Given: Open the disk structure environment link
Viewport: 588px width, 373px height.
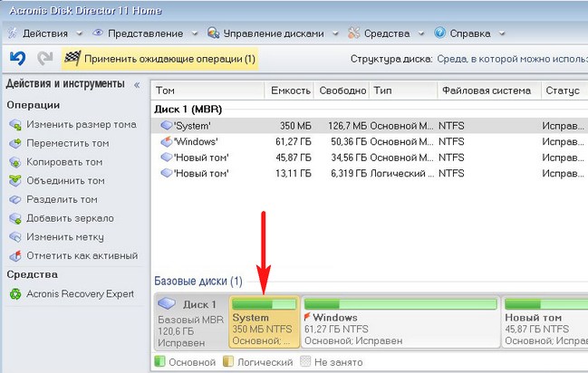Looking at the screenshot, I should coord(512,59).
